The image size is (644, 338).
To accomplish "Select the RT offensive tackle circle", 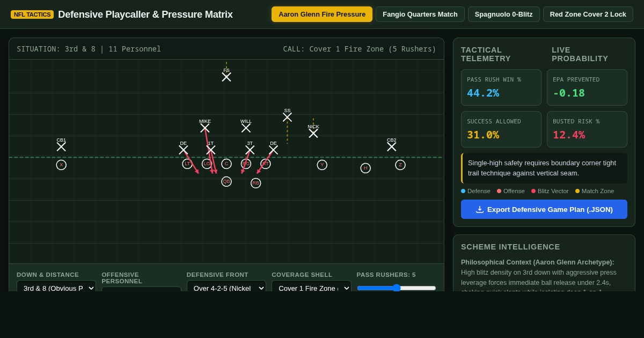I will click(x=266, y=164).
